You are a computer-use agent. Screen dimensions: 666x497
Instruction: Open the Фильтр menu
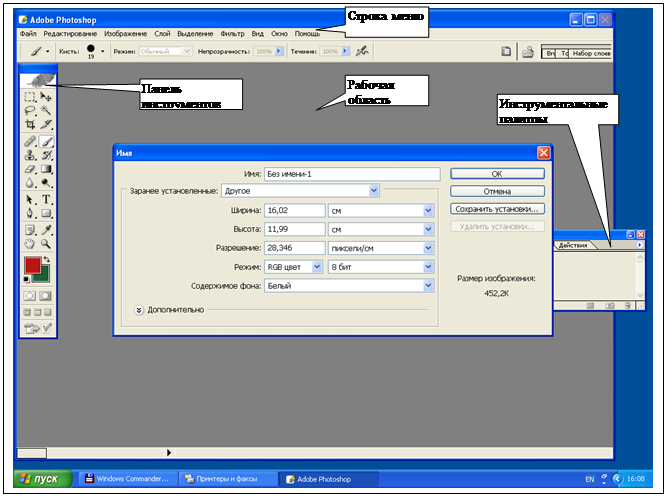(232, 34)
